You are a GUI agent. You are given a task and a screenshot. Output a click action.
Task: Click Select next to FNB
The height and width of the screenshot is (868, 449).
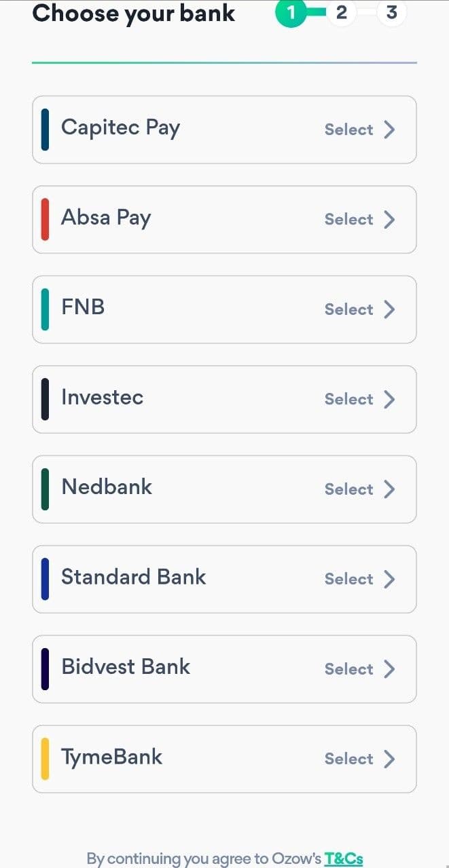point(348,309)
